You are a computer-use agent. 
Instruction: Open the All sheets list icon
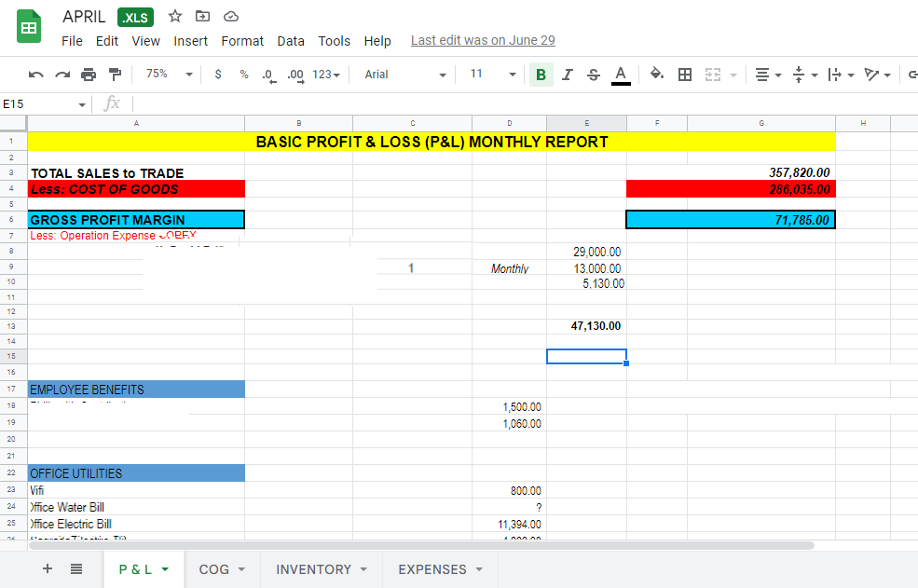76,568
